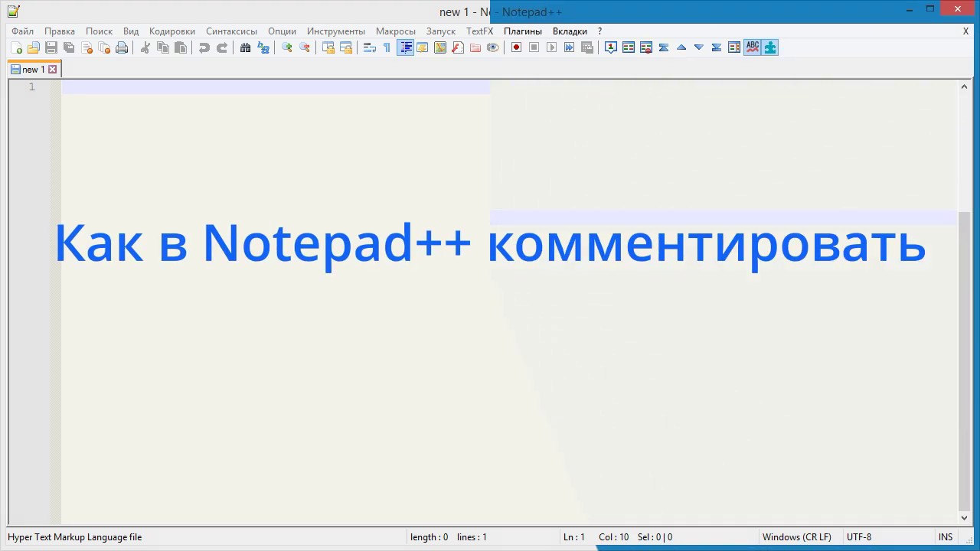Open the Replace toolbar icon
This screenshot has height=551, width=980.
point(263,47)
